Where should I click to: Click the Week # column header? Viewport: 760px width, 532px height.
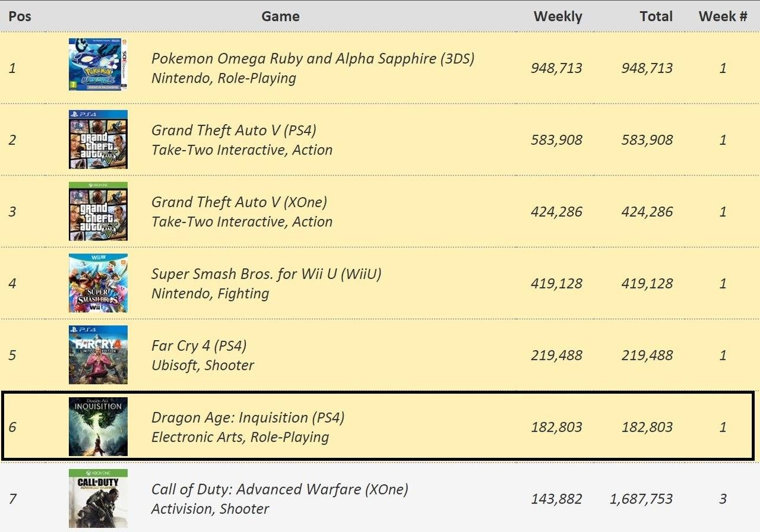[723, 17]
